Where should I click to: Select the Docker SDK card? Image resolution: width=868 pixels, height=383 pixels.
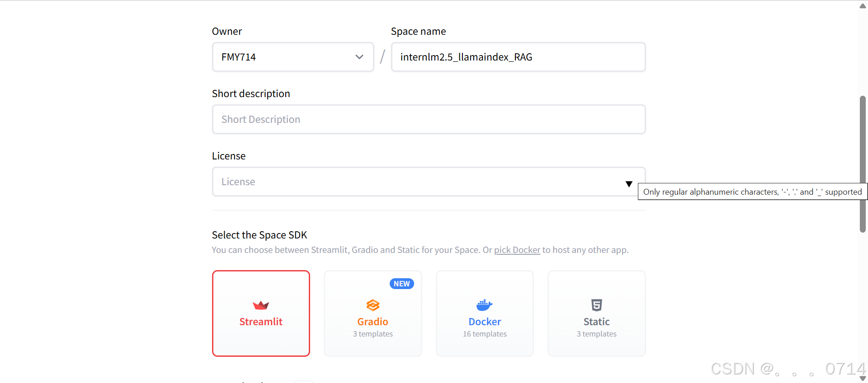coord(485,313)
